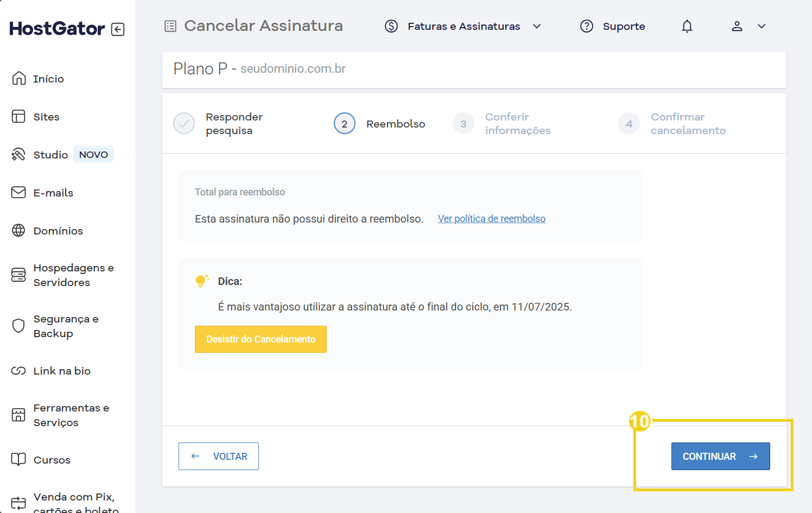
Task: Click the Desistir do Cancelamento button
Action: 261,339
